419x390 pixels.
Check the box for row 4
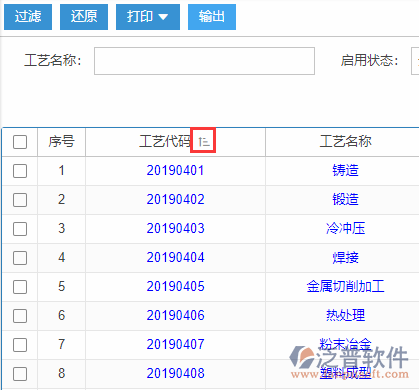(20, 258)
